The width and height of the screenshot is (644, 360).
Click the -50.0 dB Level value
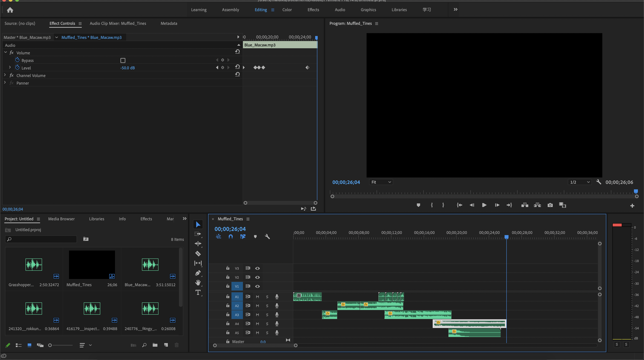point(128,68)
